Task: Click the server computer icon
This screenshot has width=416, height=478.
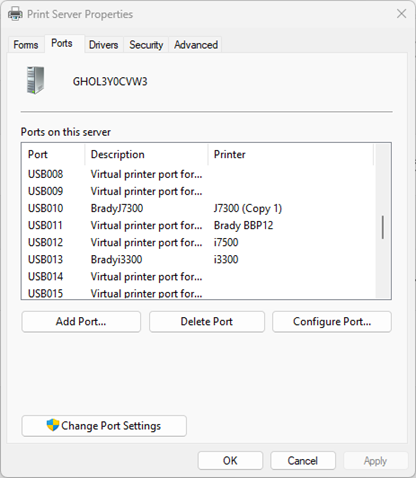Action: [x=35, y=80]
